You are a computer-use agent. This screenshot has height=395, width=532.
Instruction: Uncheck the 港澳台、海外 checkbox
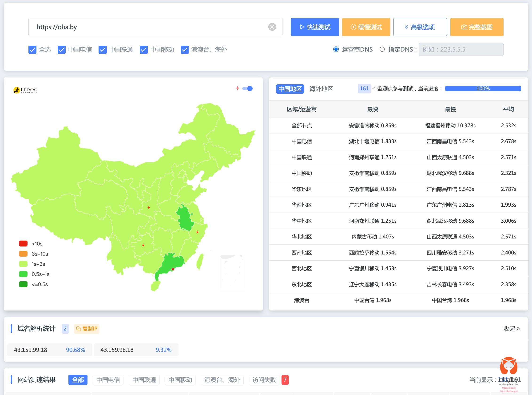(185, 50)
